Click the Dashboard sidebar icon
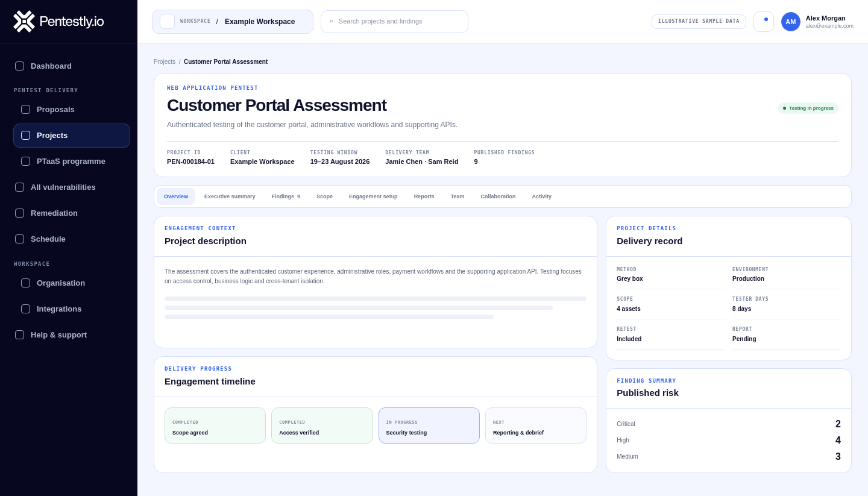Viewport: 868px width, 496px height. coord(20,66)
